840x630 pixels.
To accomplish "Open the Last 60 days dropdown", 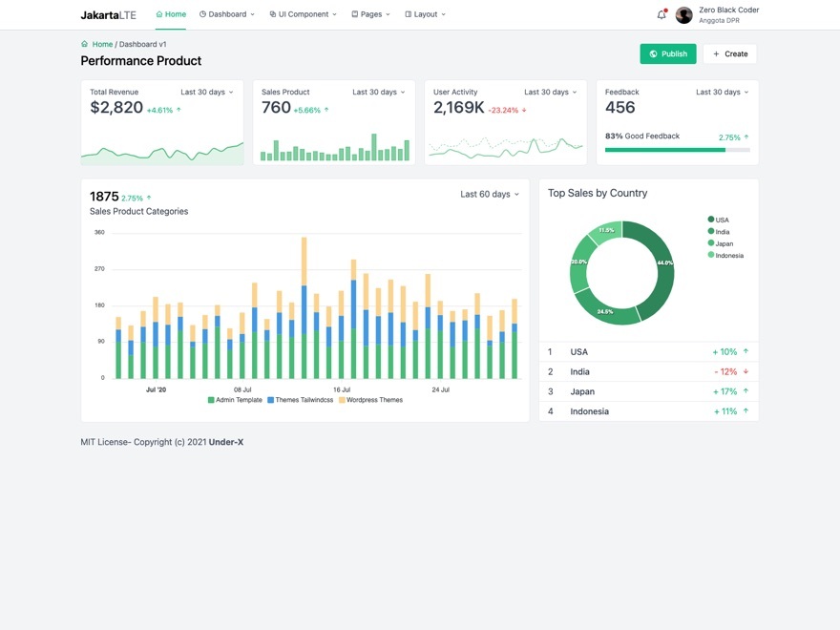I will point(490,194).
